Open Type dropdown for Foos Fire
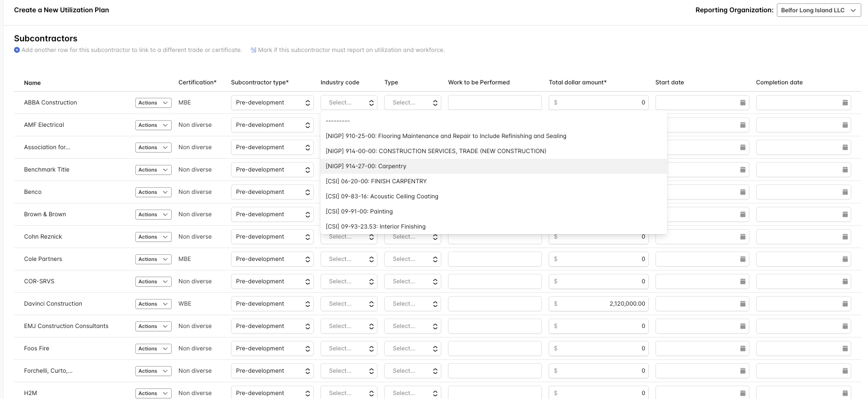The width and height of the screenshot is (868, 399). click(413, 349)
